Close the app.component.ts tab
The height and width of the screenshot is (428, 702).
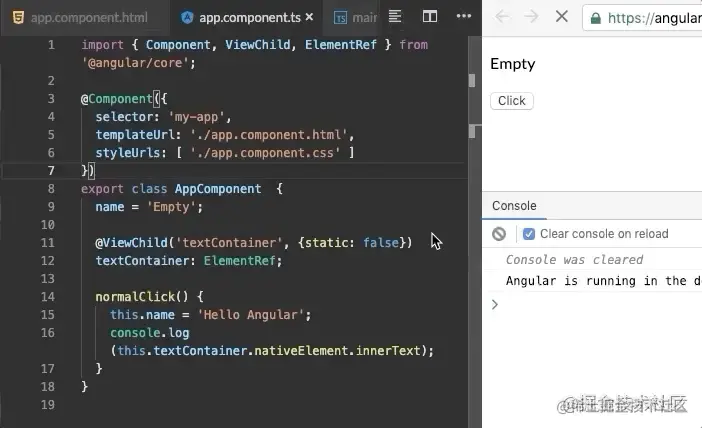[x=309, y=17]
